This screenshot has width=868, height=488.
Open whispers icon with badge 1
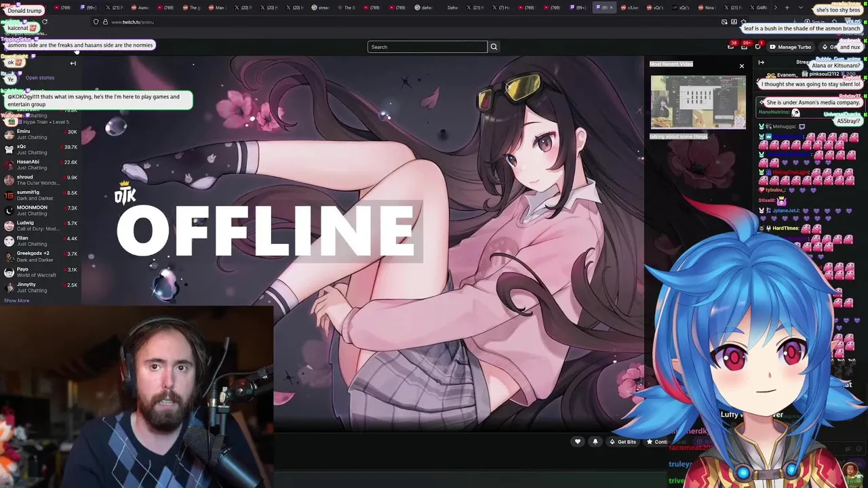[x=758, y=47]
